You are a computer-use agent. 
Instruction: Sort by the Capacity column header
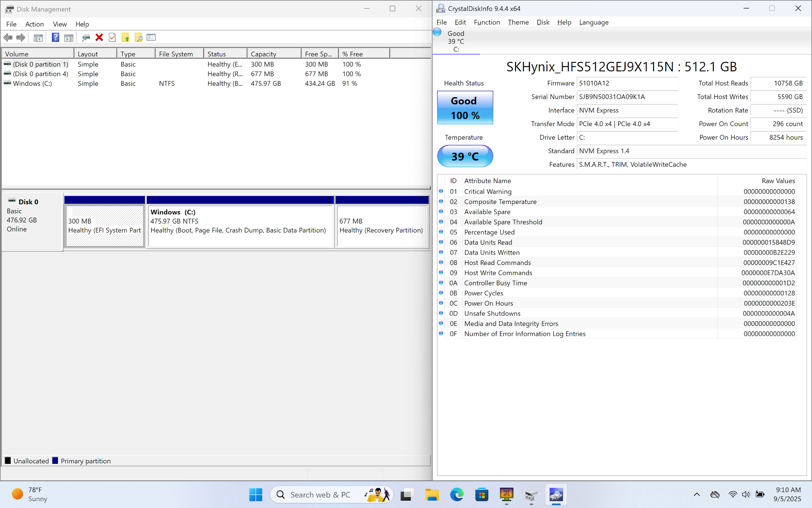(274, 54)
